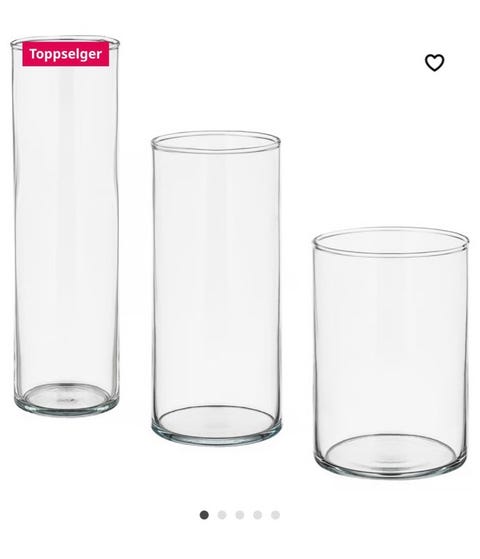Click the pink Toppselger badge
This screenshot has width=480, height=559.
click(66, 54)
